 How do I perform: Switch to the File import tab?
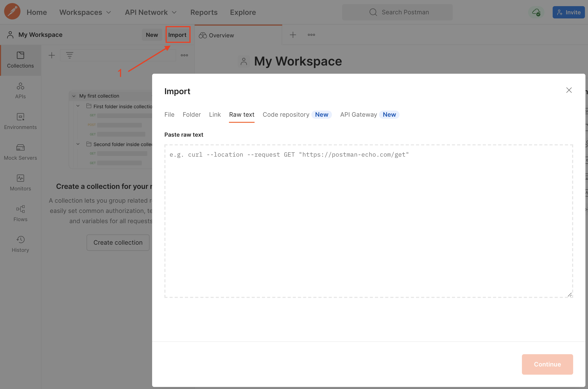(x=169, y=115)
